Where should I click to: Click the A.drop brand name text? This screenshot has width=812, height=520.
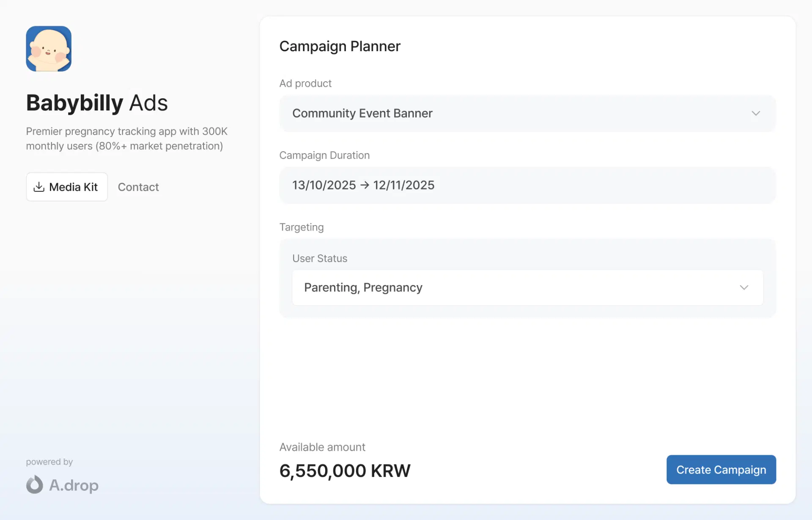(x=74, y=485)
